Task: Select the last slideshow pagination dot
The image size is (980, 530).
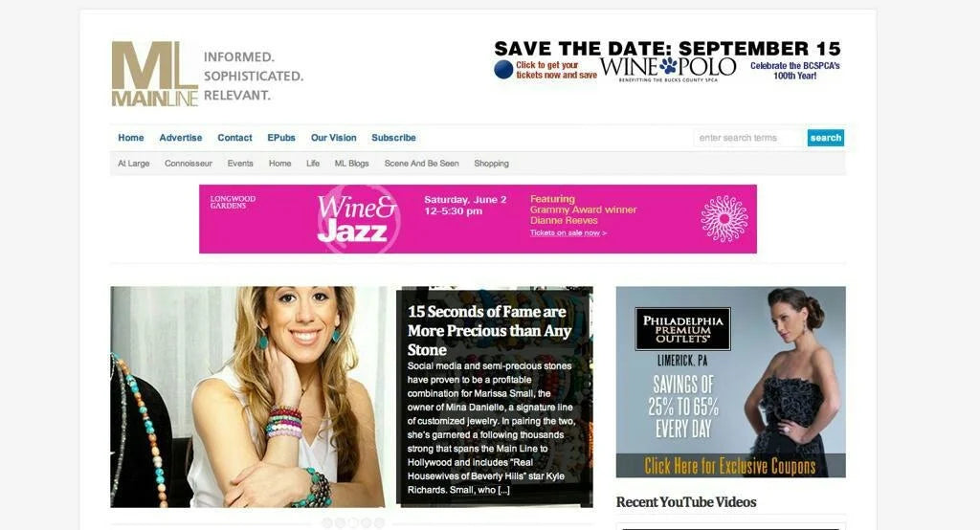Action: point(379,522)
